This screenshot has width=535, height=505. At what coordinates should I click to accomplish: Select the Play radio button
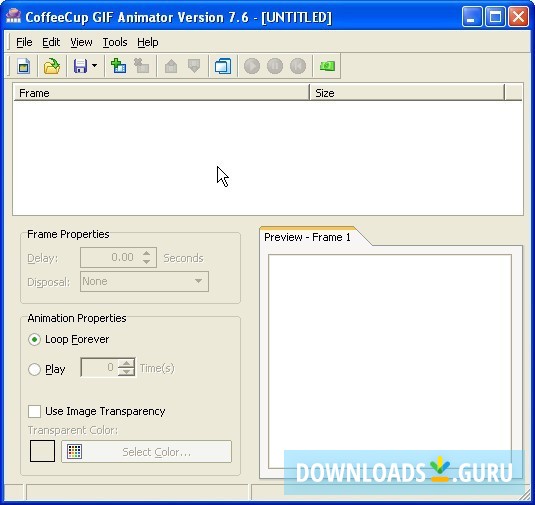pos(34,369)
